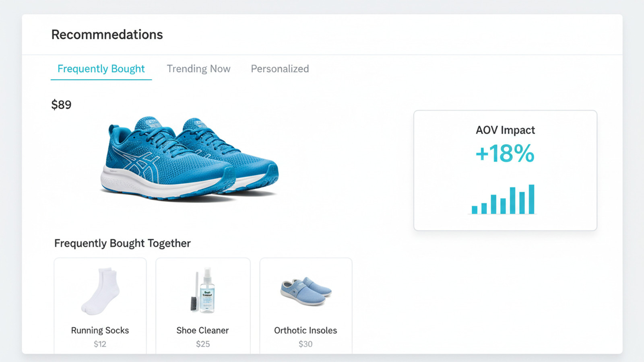Click the +18% AOV Impact value
The height and width of the screenshot is (362, 644).
point(505,154)
